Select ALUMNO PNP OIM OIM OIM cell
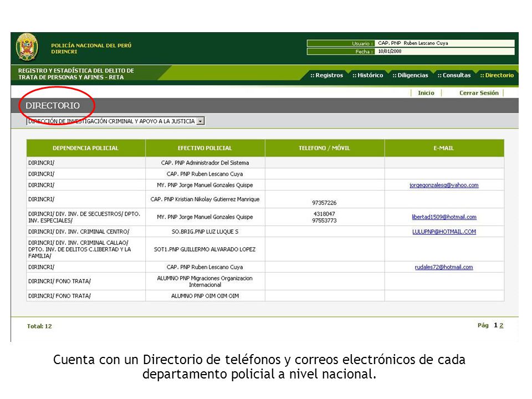Screen dimensions: 532x399 pyautogui.click(x=205, y=296)
